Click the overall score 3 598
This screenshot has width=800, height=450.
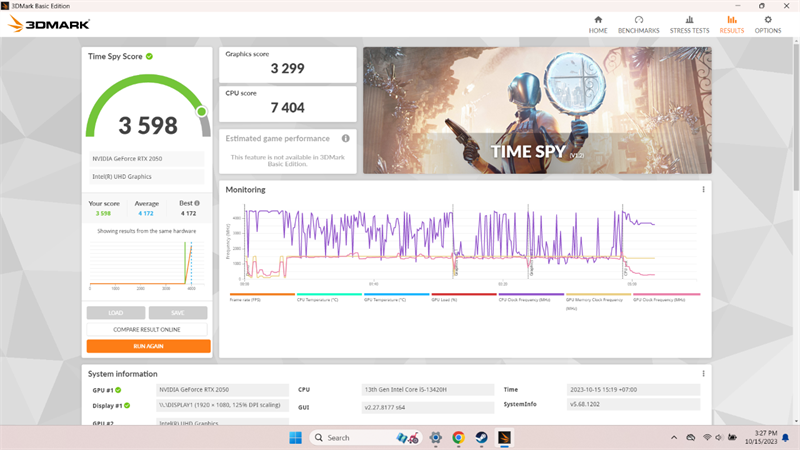(148, 126)
